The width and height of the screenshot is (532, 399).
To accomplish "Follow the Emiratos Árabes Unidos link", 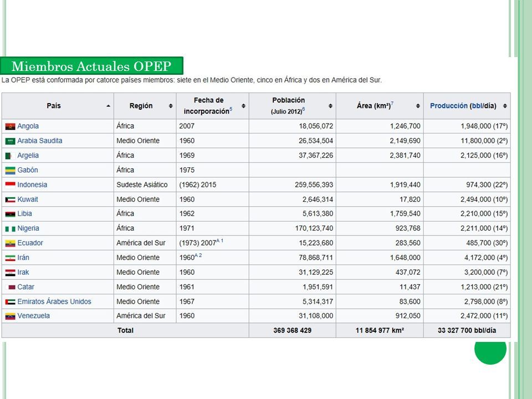I will click(54, 301).
